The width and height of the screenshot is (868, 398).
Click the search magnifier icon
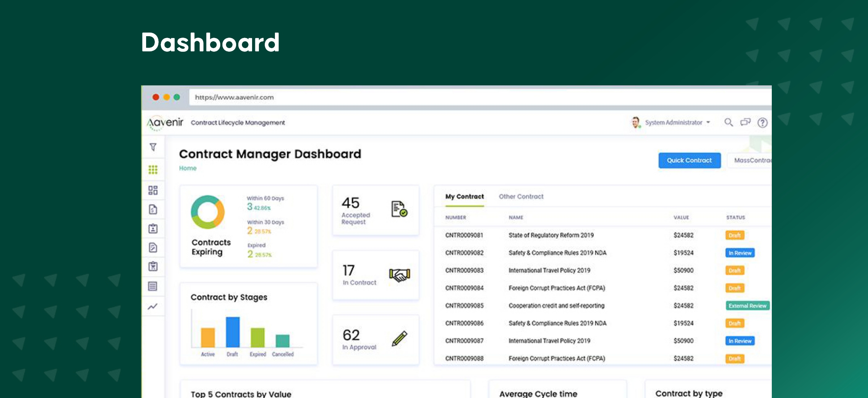click(728, 122)
